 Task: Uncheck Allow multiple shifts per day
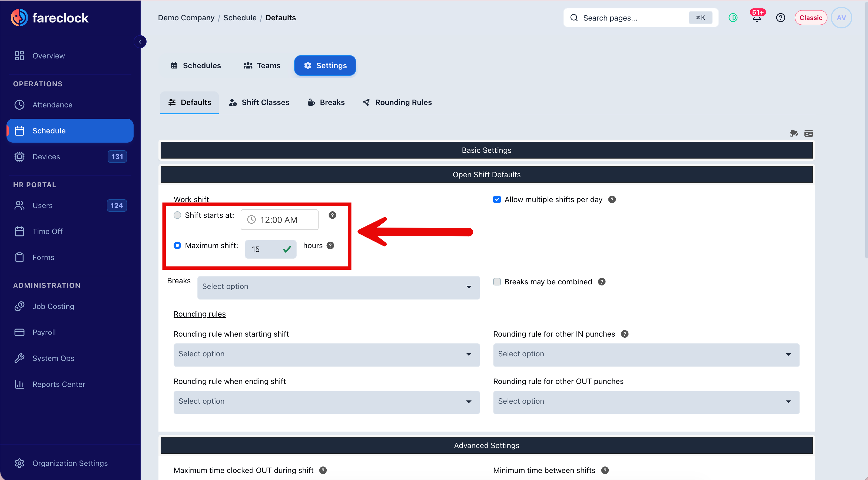[x=497, y=200]
